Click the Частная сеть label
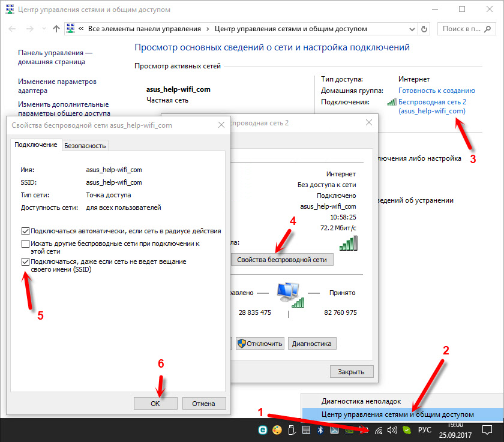 coord(167,100)
